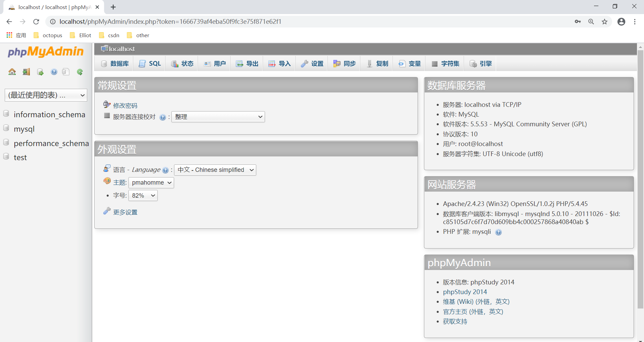644x342 pixels.
Task: Open the Elliot bookmarks folder
Action: tap(80, 35)
